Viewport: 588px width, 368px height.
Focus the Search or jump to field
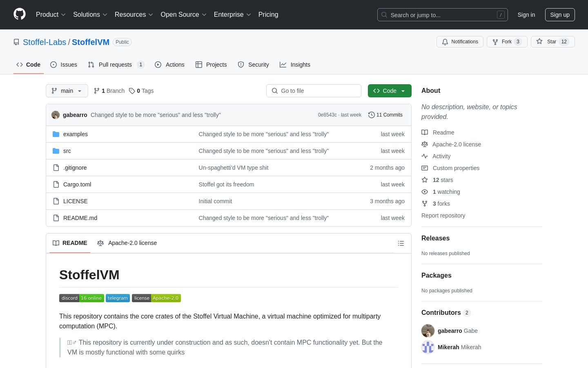pyautogui.click(x=443, y=15)
